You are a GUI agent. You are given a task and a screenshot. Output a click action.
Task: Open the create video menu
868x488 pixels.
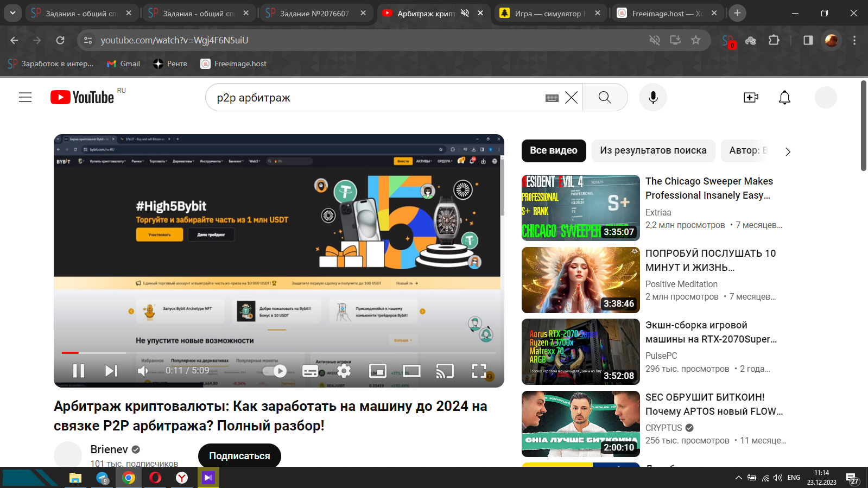[751, 97]
